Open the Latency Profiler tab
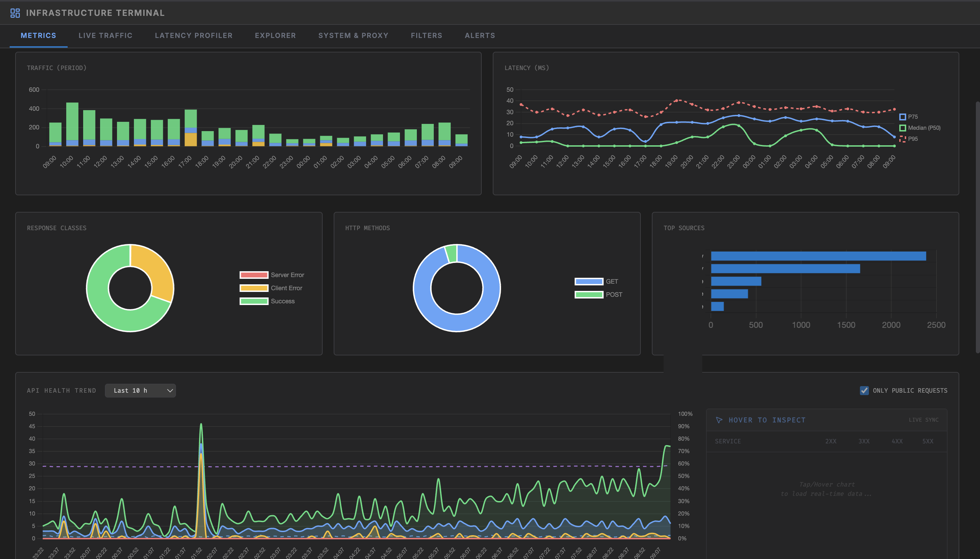This screenshot has width=980, height=559. [194, 35]
